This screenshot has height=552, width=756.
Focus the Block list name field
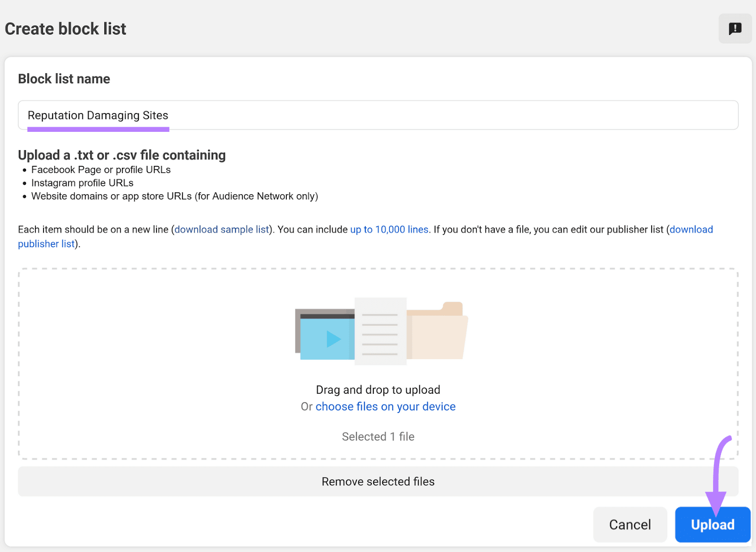(x=378, y=115)
